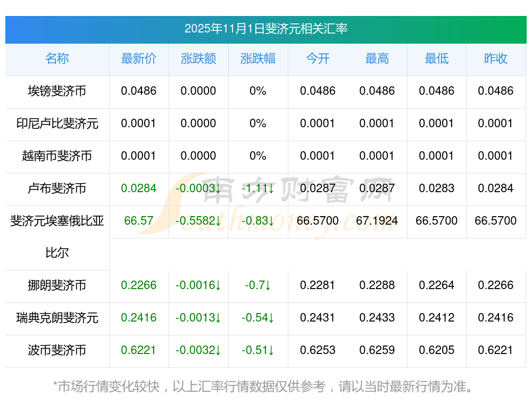Image resolution: width=532 pixels, height=403 pixels.
Task: Open the 印尼卢比斐济元 row name
Action: tap(57, 124)
